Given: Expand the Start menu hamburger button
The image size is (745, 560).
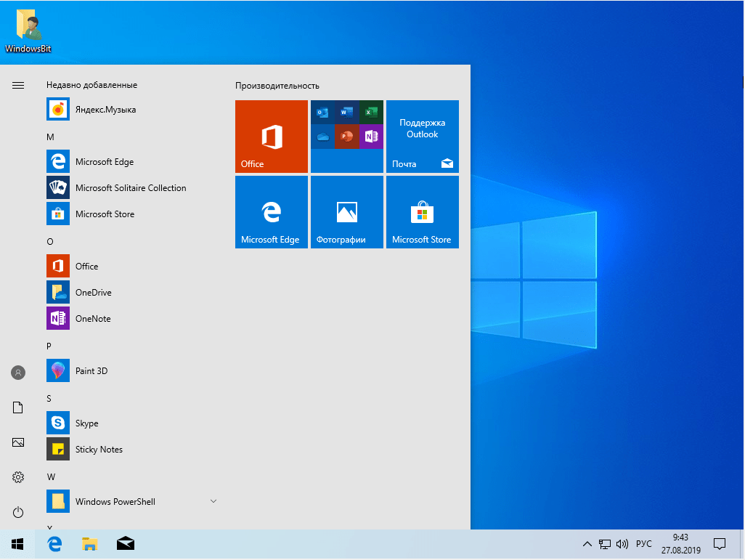Looking at the screenshot, I should (x=17, y=85).
